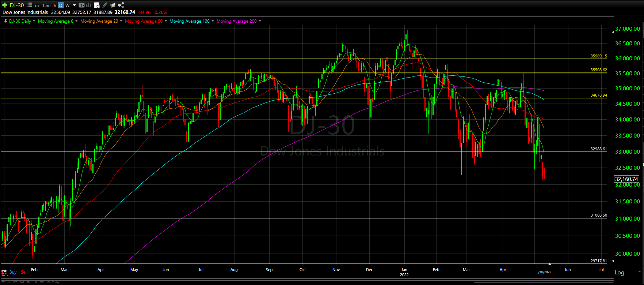Select the hourly 'h' timeframe

tap(55, 5)
